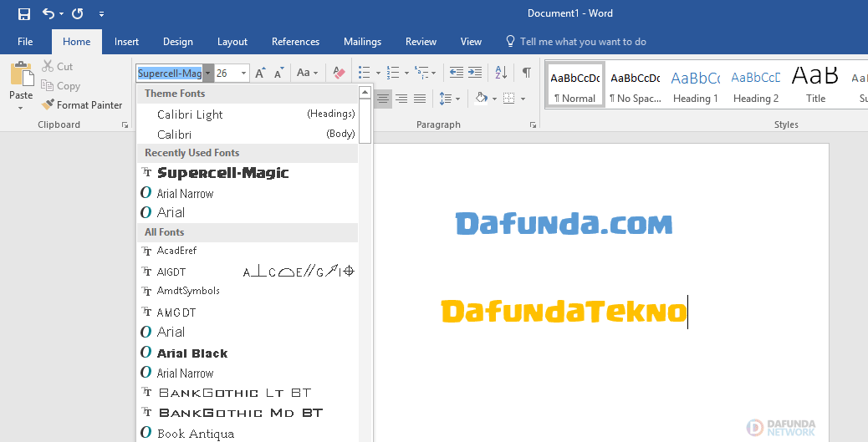This screenshot has width=868, height=442.
Task: Choose Arial Black from the font list
Action: tap(192, 353)
